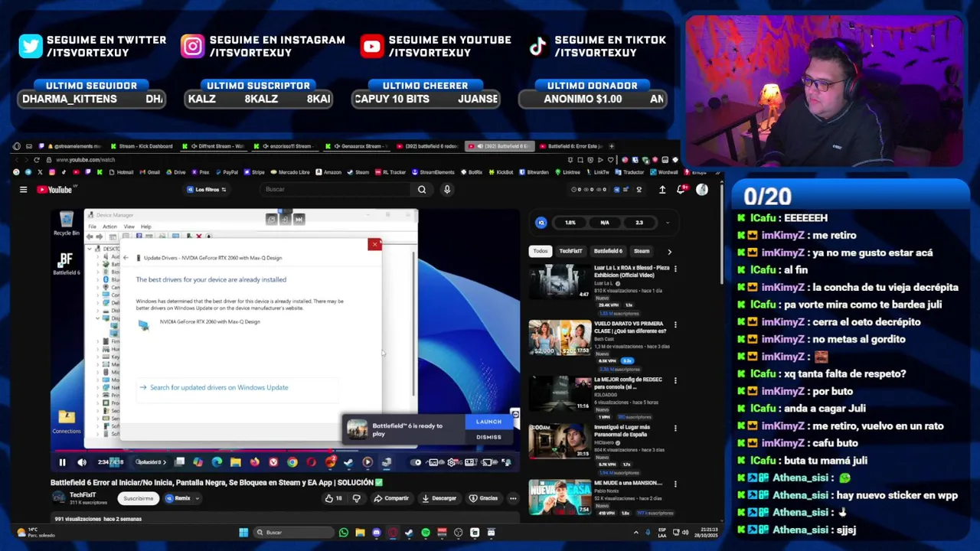The height and width of the screenshot is (551, 980).
Task: Open the Remix dropdown
Action: click(x=182, y=498)
